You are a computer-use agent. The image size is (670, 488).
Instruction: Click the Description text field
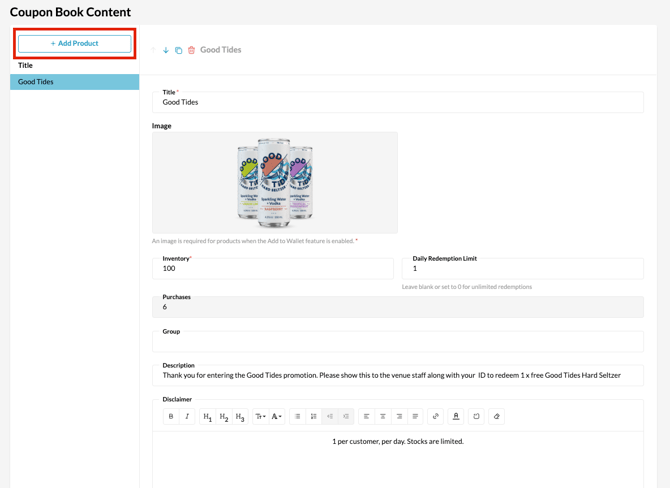tap(398, 375)
